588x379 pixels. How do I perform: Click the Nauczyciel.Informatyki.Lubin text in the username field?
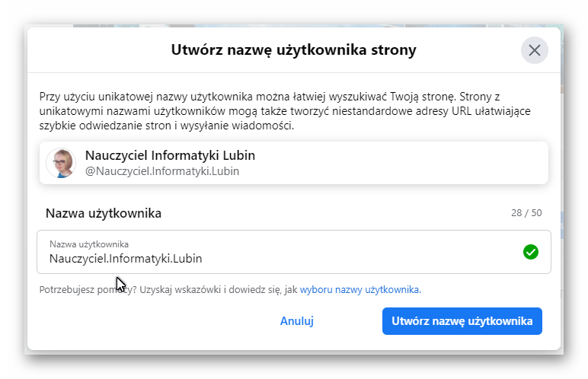click(126, 259)
